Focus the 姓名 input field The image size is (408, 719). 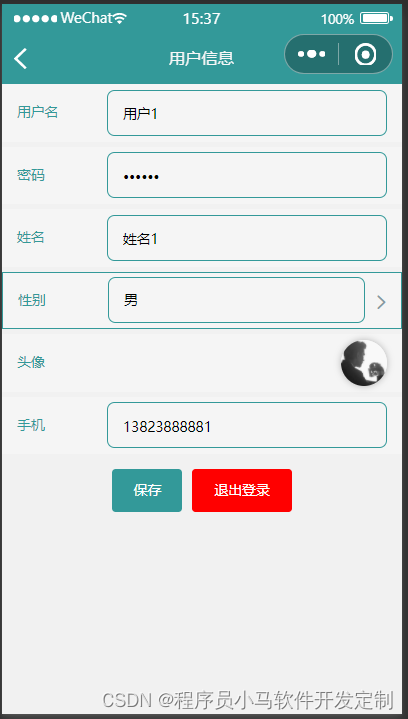pos(247,238)
